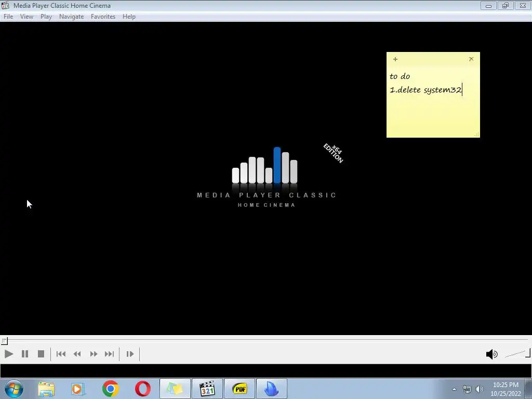This screenshot has height=399, width=532.
Task: Skip to the previous file
Action: click(x=61, y=354)
